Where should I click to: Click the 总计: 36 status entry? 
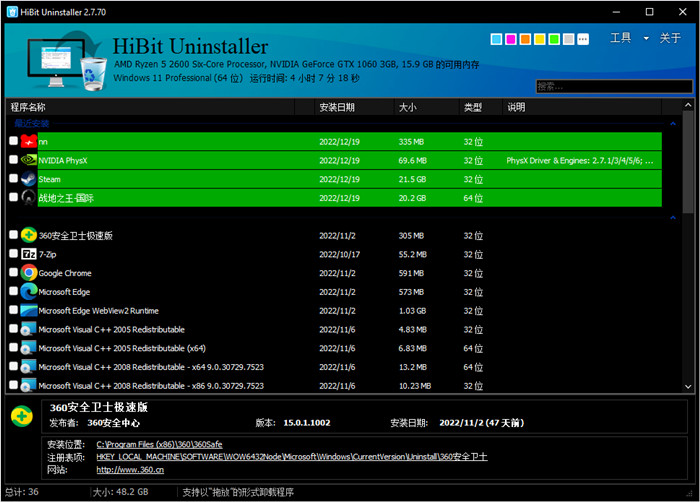click(x=22, y=492)
